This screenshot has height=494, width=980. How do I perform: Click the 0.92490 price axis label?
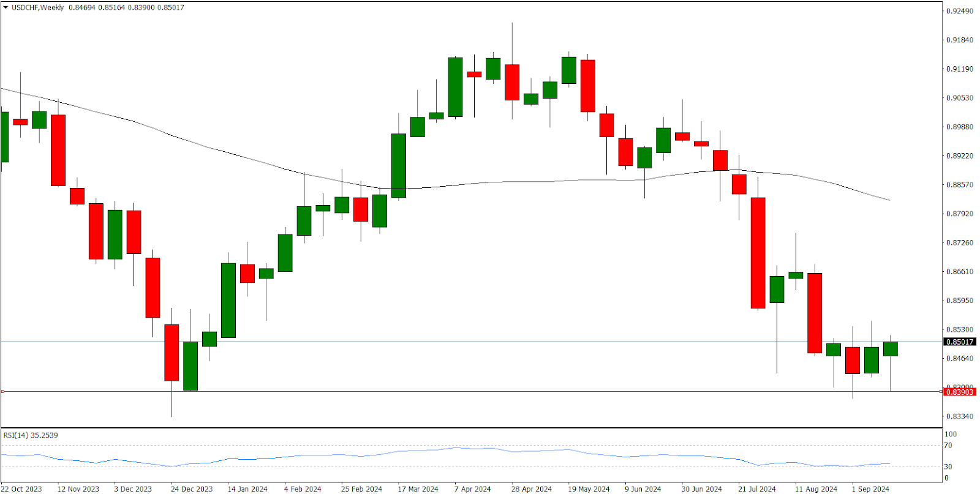(x=959, y=11)
